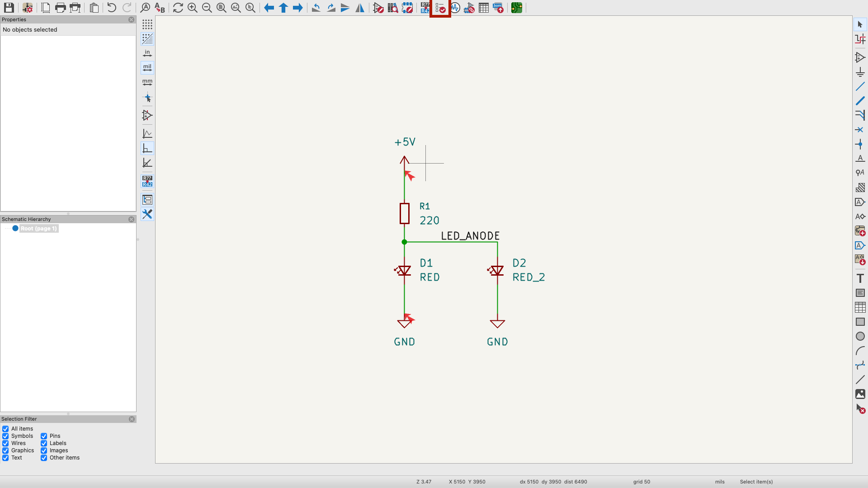Open the PCB editor from the toolbar
Screen dimensions: 868x488
[x=517, y=8]
